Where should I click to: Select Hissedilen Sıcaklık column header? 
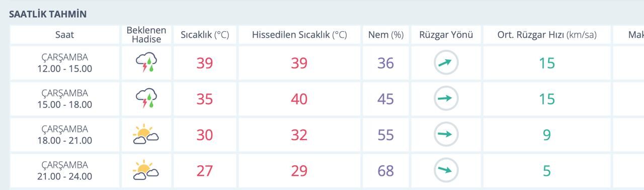click(299, 35)
